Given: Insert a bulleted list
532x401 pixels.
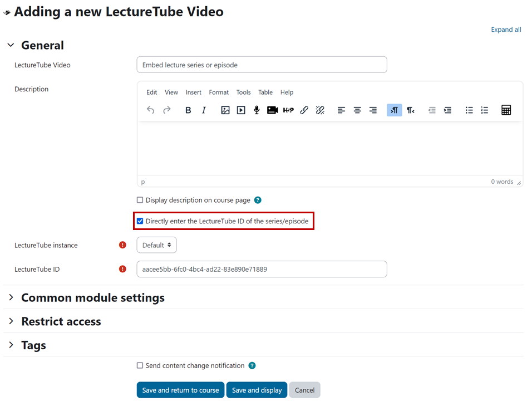Looking at the screenshot, I should (x=469, y=110).
